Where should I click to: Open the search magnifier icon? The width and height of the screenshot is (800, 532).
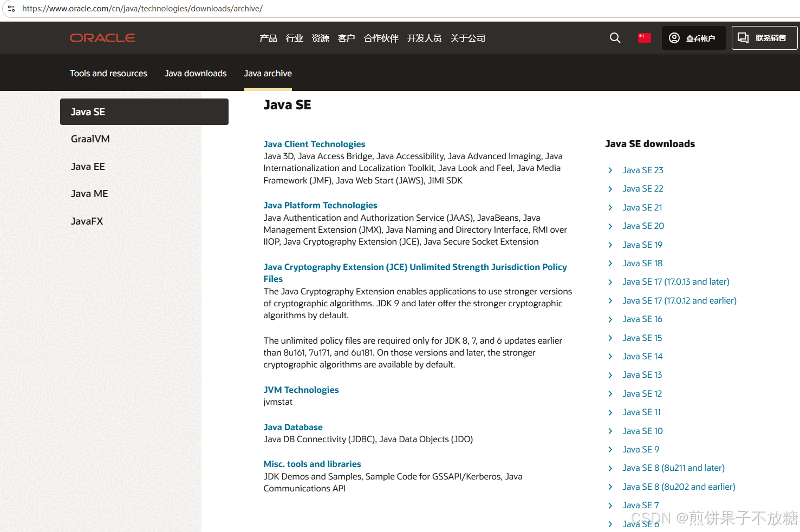(615, 38)
